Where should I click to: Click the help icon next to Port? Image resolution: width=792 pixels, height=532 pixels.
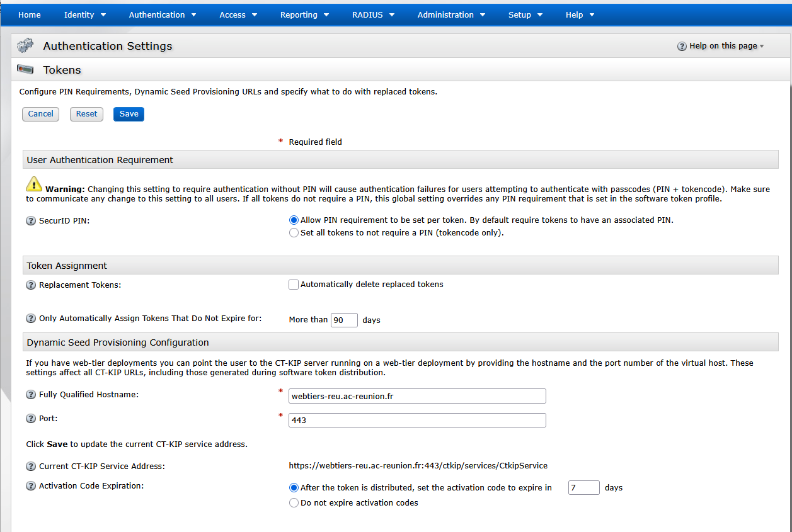pyautogui.click(x=31, y=419)
